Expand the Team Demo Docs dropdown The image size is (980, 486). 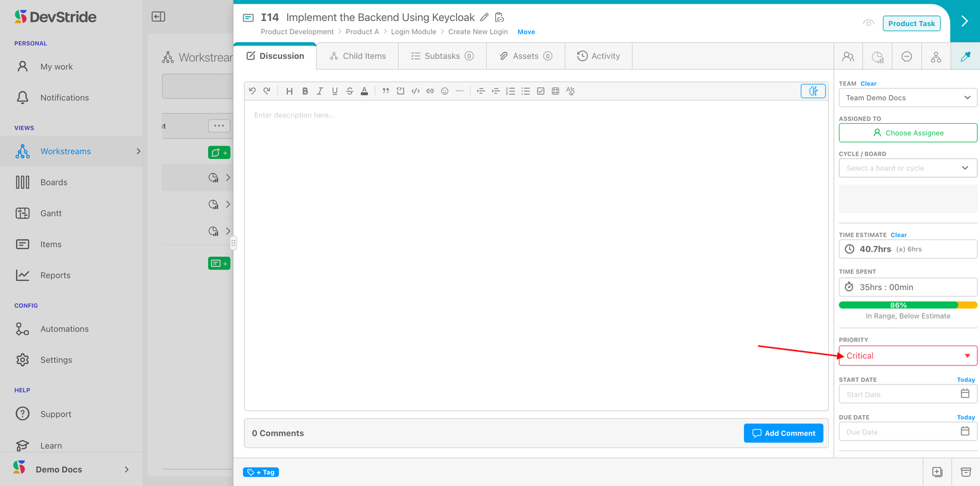pos(907,98)
